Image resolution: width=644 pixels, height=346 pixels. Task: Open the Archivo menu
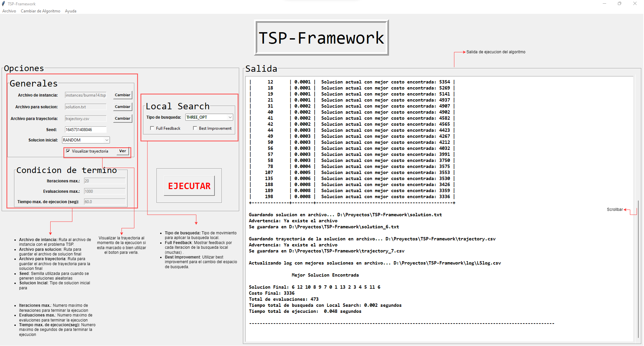tap(9, 11)
